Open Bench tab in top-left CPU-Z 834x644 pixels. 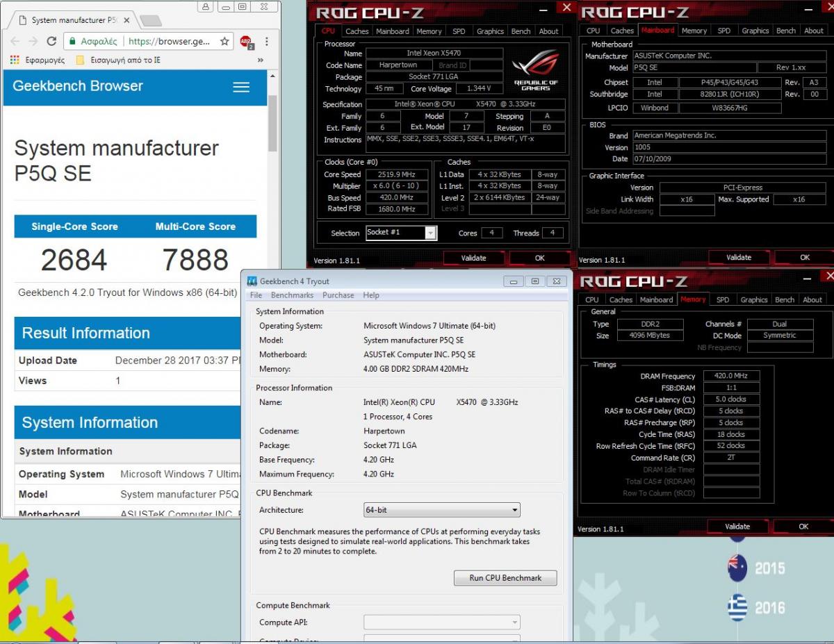521,31
